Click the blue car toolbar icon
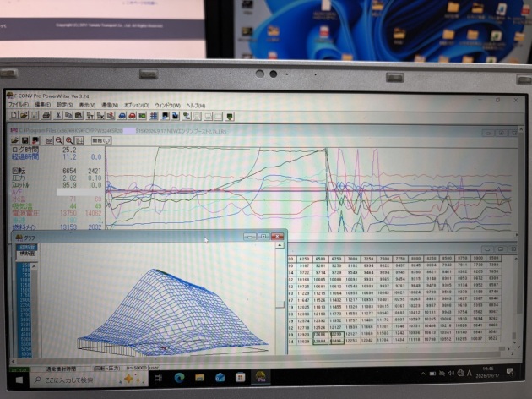The height and width of the screenshot is (399, 532). 122,116
